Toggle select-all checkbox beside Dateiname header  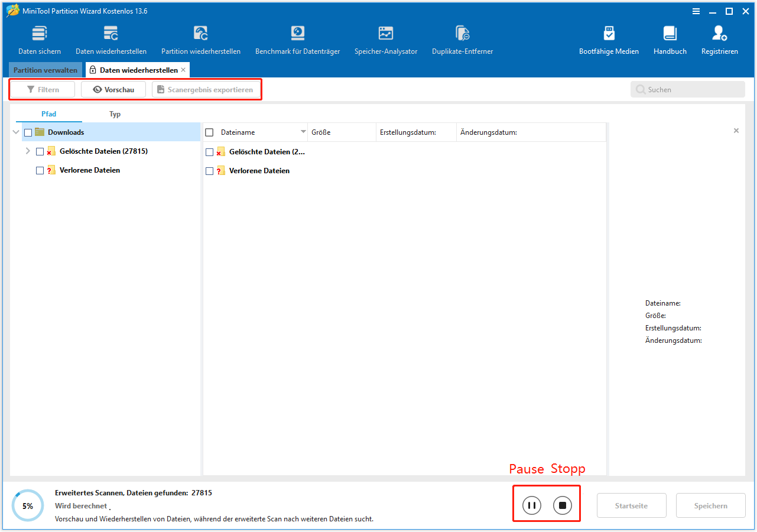[x=209, y=132]
